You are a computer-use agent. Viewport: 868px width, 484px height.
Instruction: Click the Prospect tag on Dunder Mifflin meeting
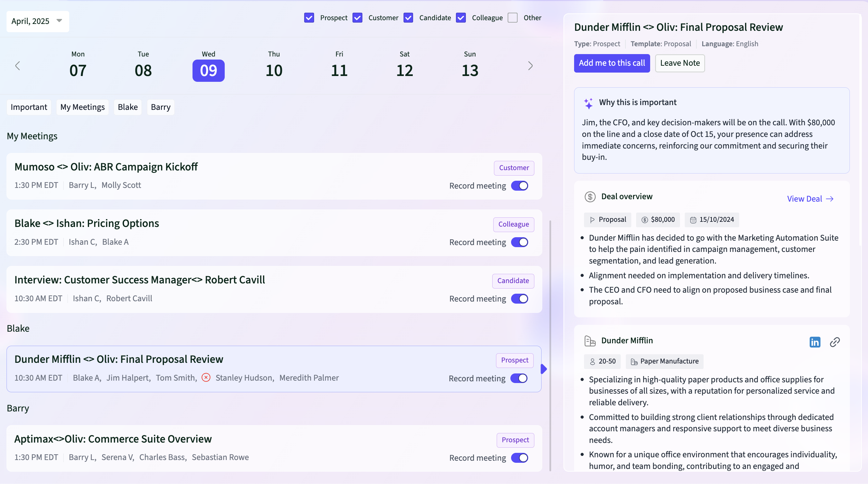[x=514, y=360]
